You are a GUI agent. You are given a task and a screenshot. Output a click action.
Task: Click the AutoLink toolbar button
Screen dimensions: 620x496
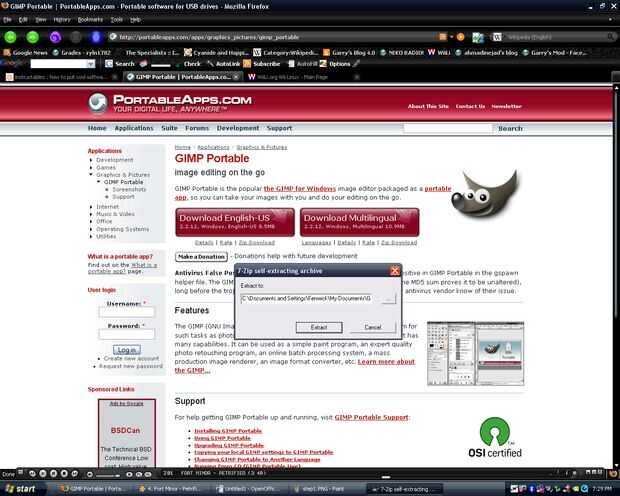click(224, 64)
